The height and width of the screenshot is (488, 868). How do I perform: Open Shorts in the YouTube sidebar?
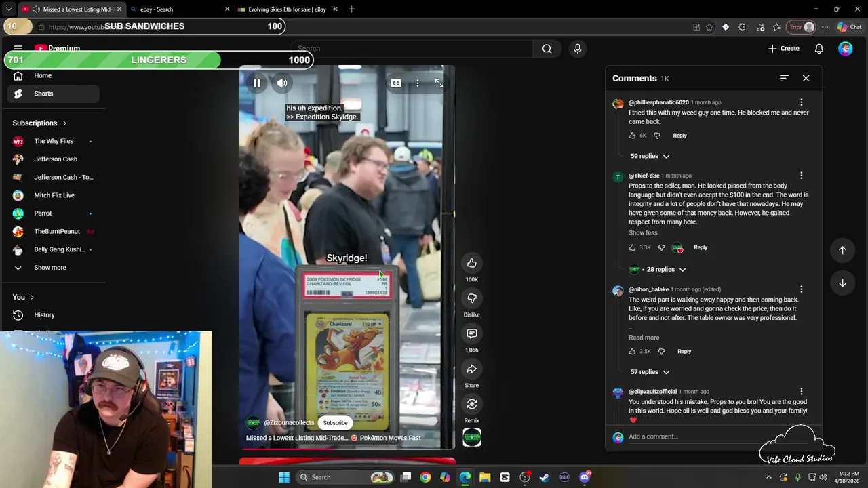coord(53,94)
